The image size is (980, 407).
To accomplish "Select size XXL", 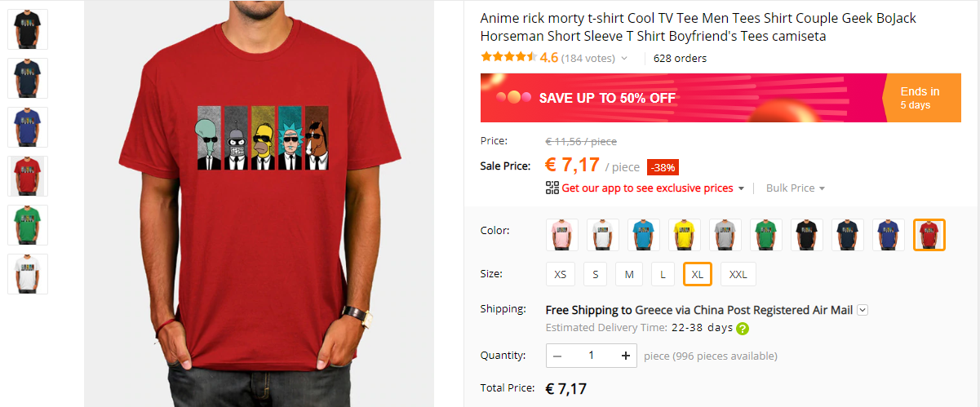I will coord(738,274).
